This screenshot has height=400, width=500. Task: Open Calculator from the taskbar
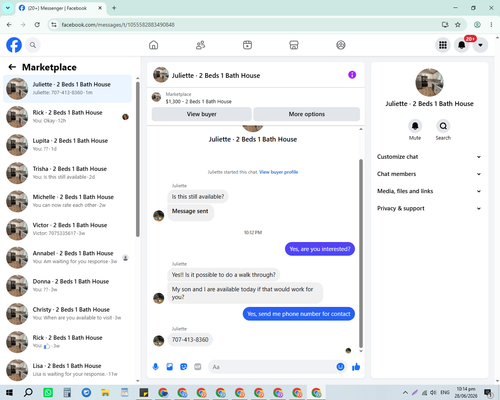tap(67, 393)
